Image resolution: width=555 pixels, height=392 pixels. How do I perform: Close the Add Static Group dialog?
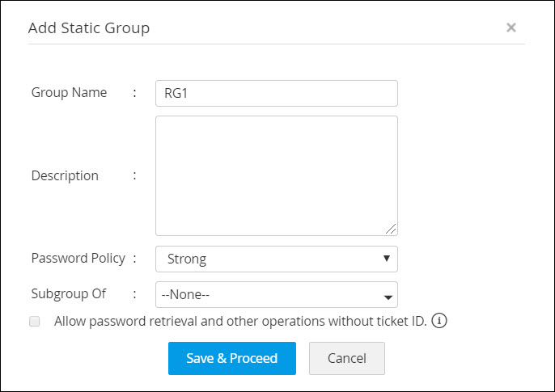tap(511, 27)
